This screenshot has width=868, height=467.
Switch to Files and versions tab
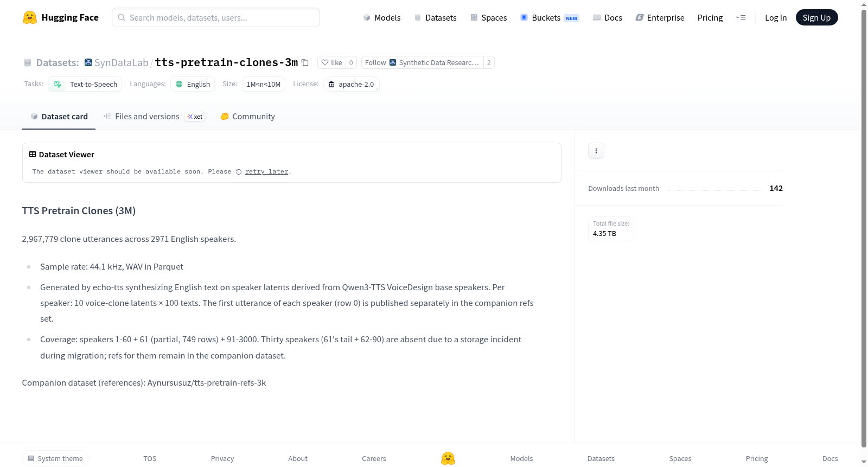[x=154, y=116]
